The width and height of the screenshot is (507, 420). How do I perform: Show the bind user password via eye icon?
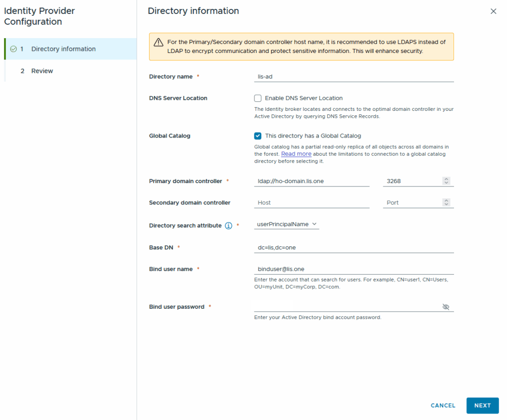[446, 307]
